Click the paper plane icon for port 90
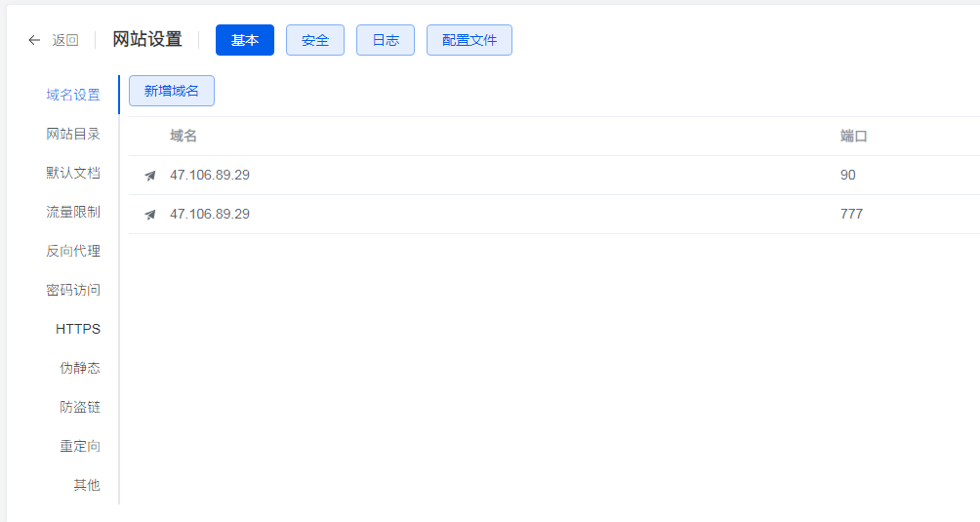The height and width of the screenshot is (522, 980). coord(150,176)
